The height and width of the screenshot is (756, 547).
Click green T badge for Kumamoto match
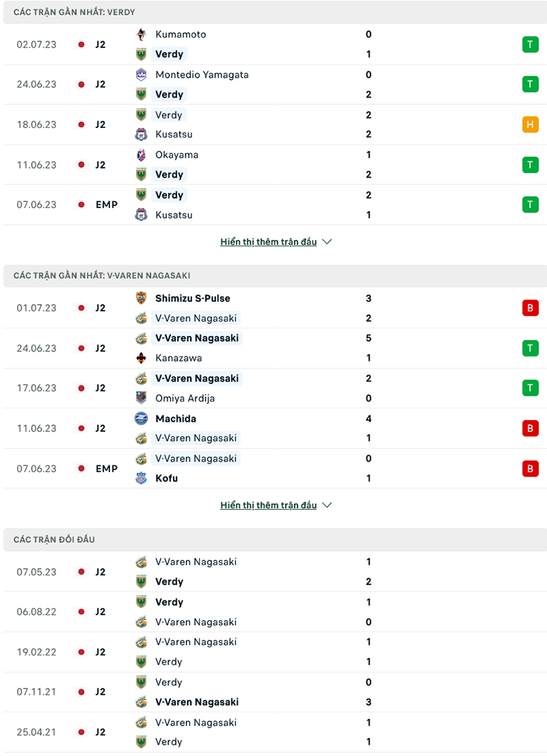(530, 44)
